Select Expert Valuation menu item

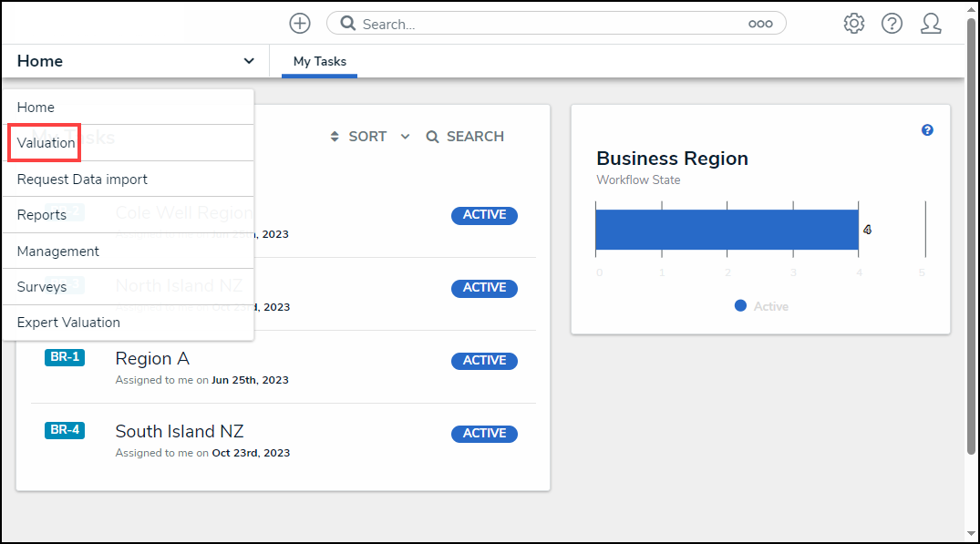[x=129, y=323]
